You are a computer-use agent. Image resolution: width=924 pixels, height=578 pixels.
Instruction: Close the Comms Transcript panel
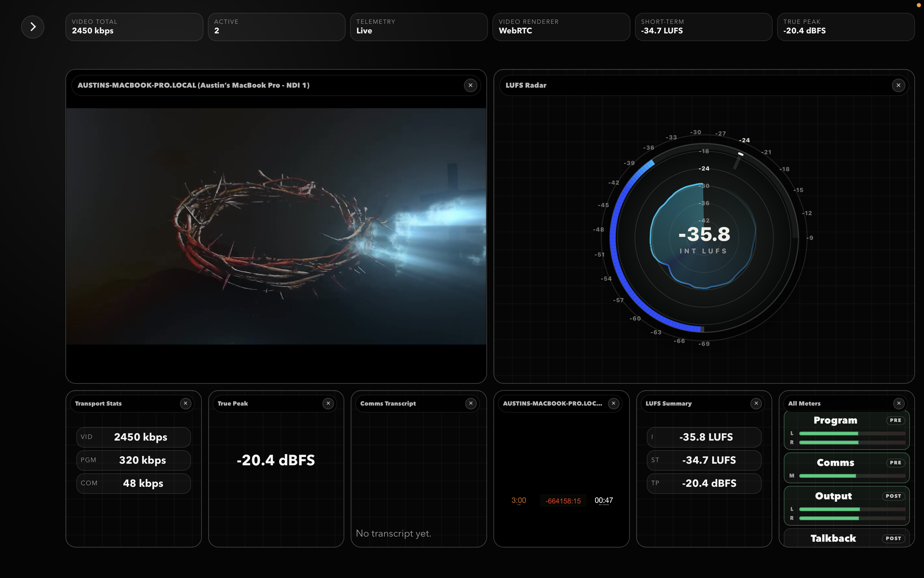pos(471,403)
